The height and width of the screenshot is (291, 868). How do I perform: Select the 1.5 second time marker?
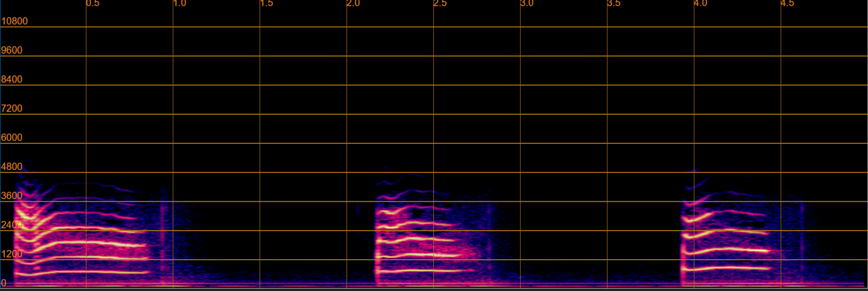coord(266,4)
